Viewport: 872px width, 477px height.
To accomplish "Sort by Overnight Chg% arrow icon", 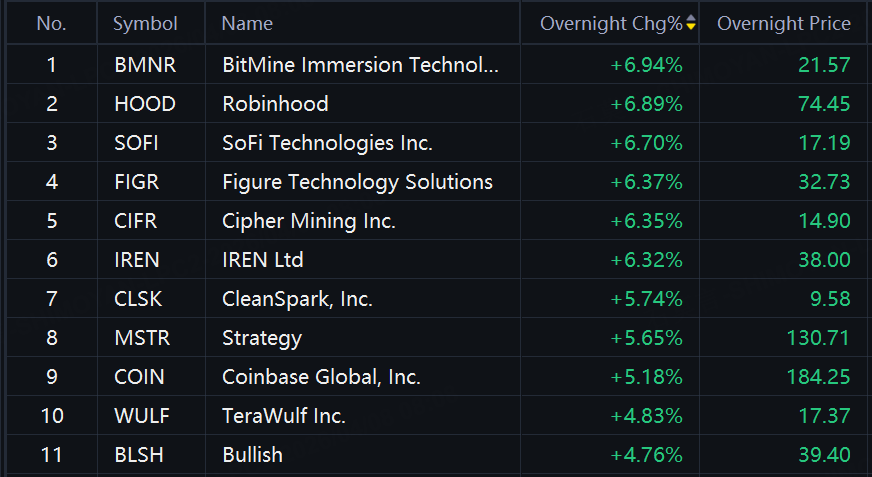I will click(x=691, y=23).
